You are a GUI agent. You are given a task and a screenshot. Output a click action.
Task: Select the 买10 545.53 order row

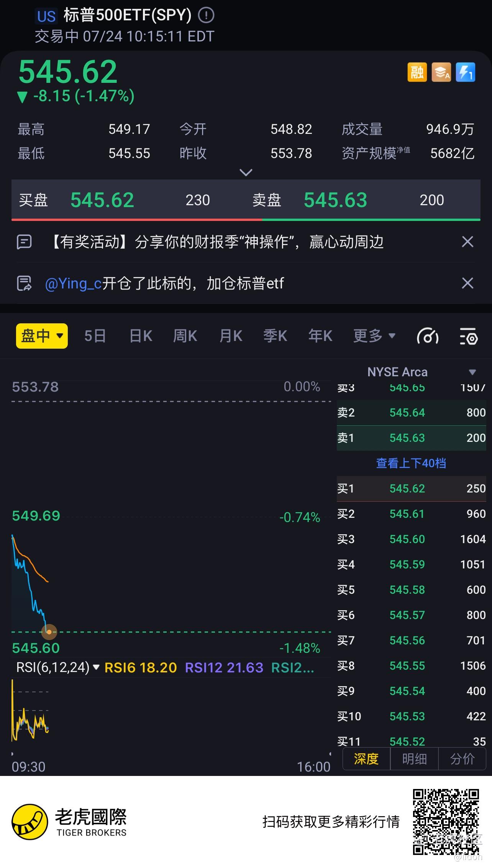coord(411,716)
